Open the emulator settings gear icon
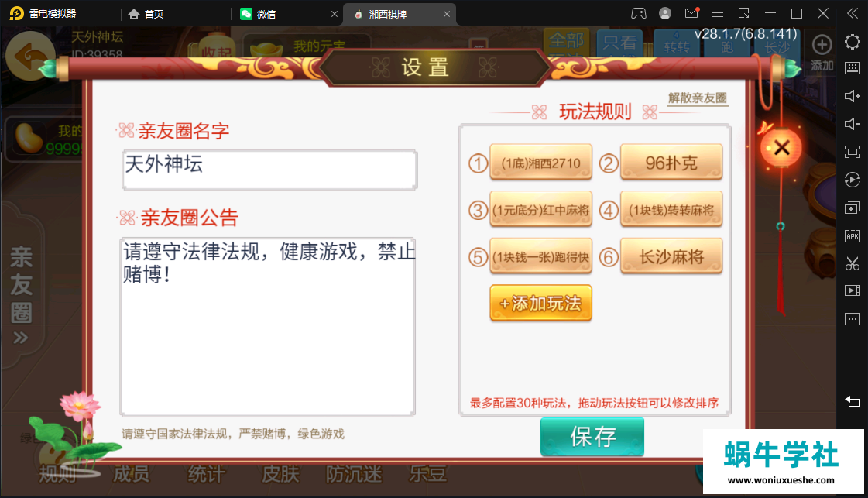This screenshot has height=498, width=868. point(852,42)
